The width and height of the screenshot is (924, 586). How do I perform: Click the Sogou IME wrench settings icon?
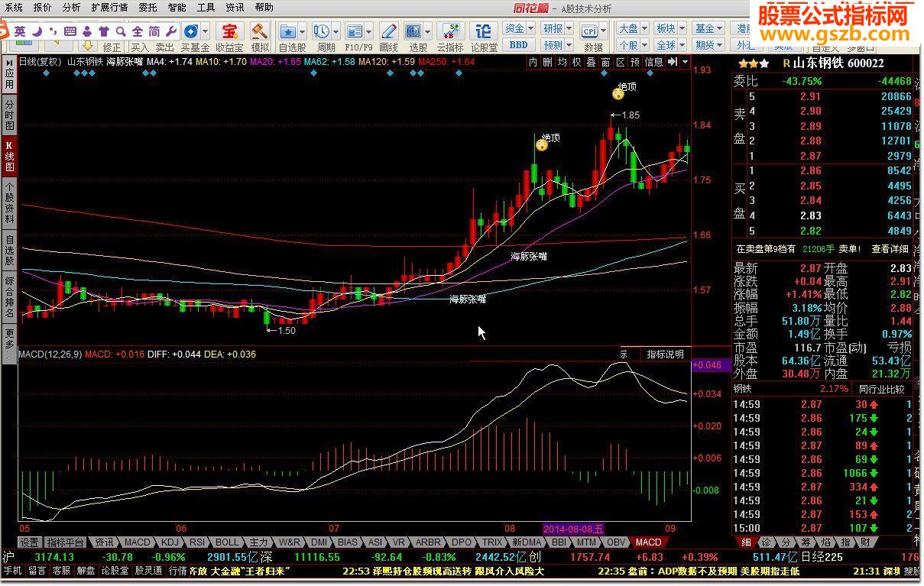pyautogui.click(x=170, y=31)
